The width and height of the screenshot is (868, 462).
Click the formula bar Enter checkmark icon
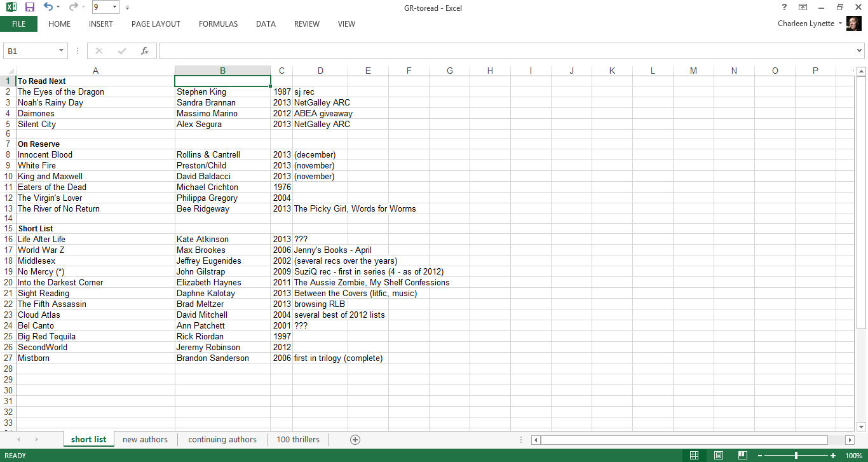coord(122,51)
